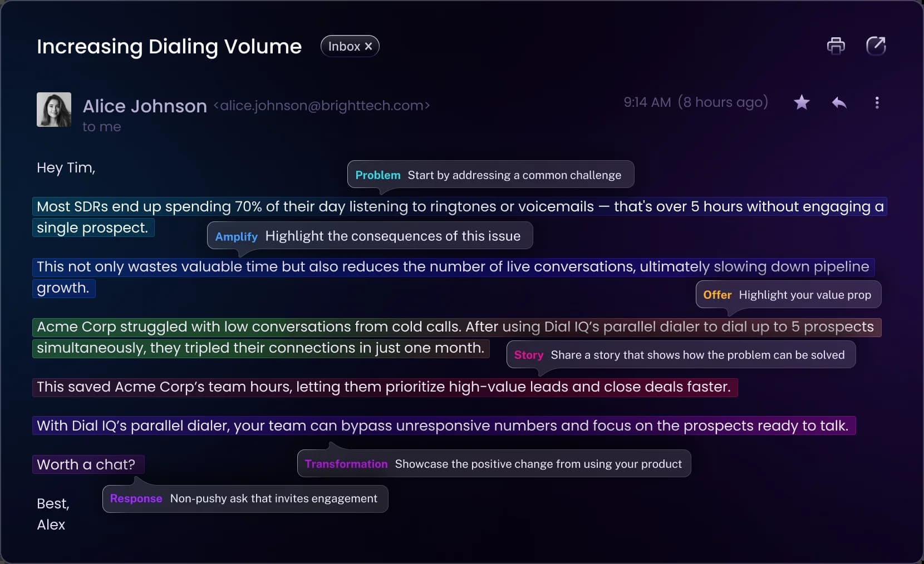This screenshot has height=564, width=924.
Task: Click the Problem tooltip label
Action: (378, 175)
